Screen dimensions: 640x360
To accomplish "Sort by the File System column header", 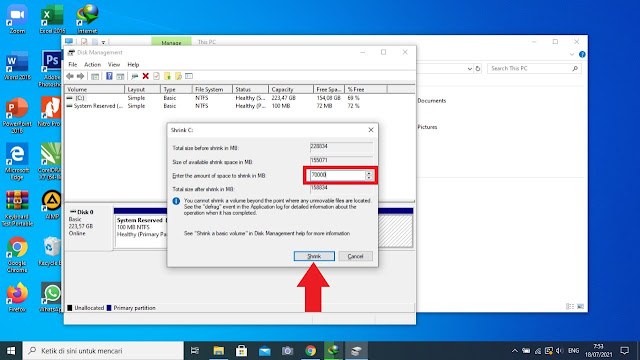I will [212, 89].
